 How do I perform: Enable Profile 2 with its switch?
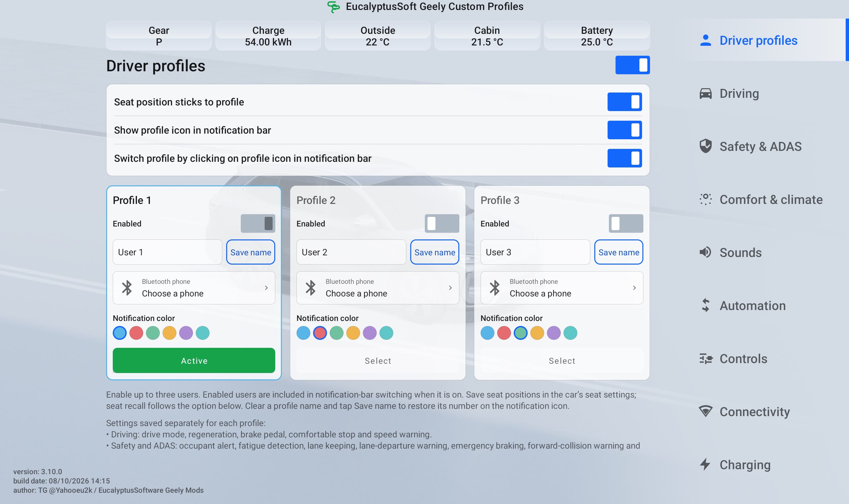coord(442,223)
